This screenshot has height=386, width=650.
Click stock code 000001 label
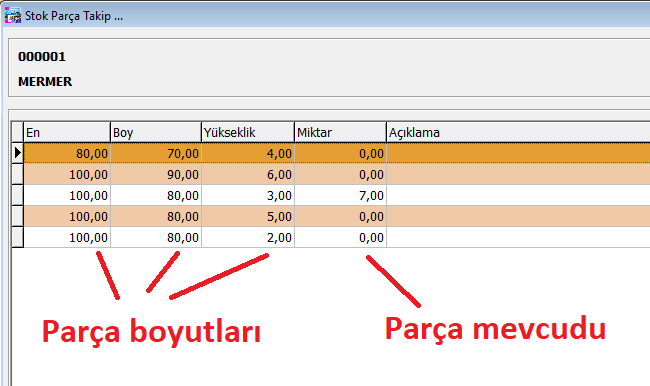42,57
